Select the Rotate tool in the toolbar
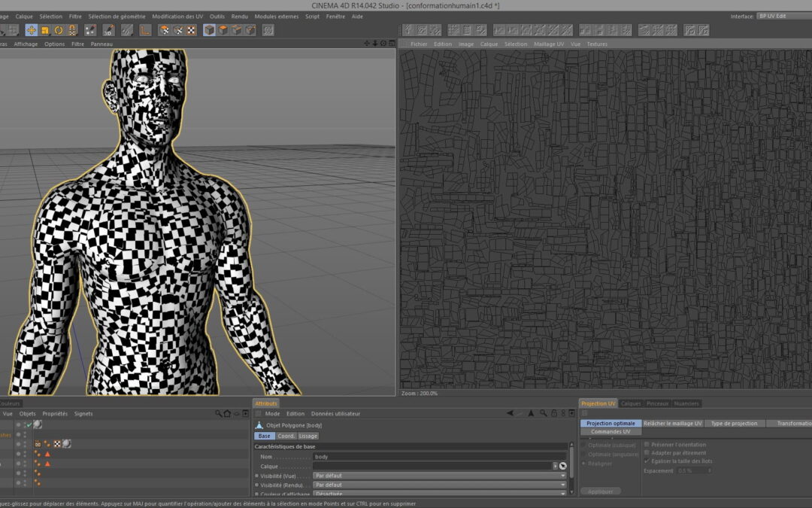812x508 pixels. [x=59, y=30]
